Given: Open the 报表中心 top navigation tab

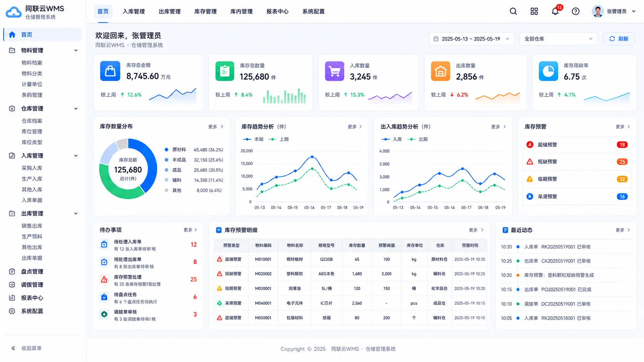Looking at the screenshot, I should click(277, 12).
